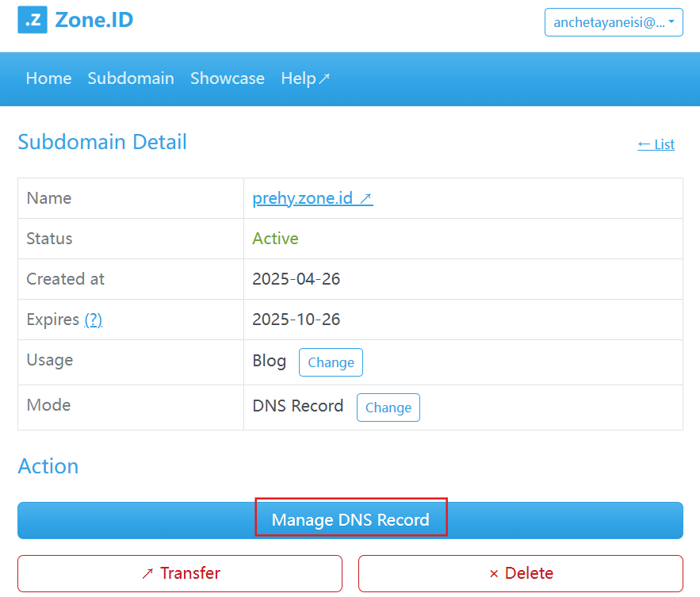Click the Manage DNS Record button

(350, 520)
